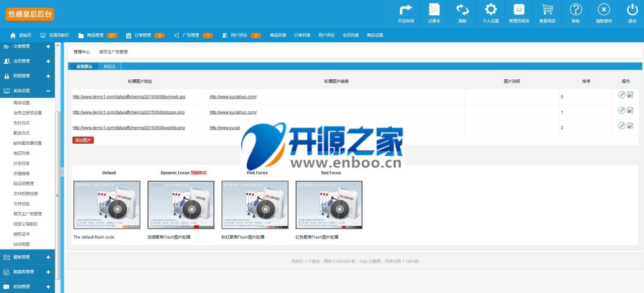Click the 权限管理 lock icon in sidebar
The width and height of the screenshot is (644, 293).
tap(6, 76)
